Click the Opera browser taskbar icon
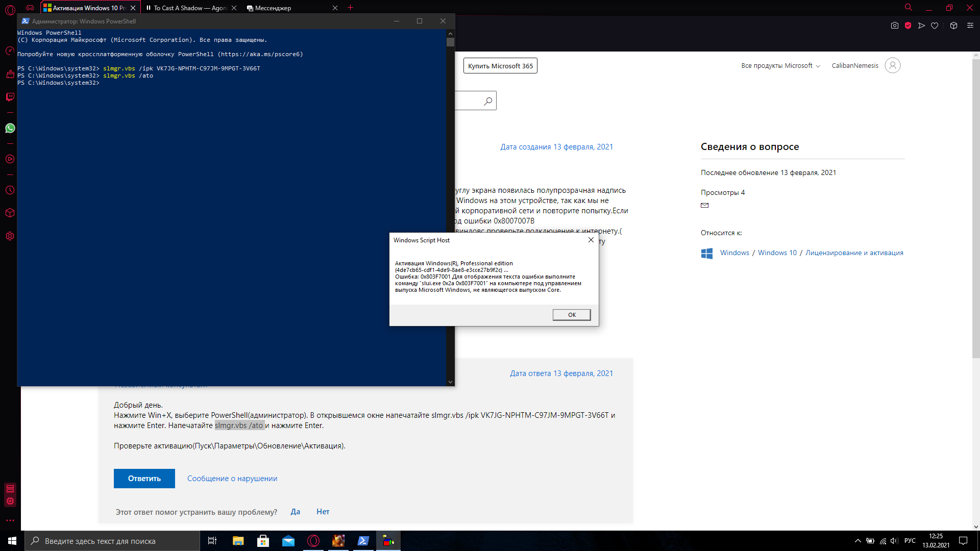 click(x=313, y=541)
